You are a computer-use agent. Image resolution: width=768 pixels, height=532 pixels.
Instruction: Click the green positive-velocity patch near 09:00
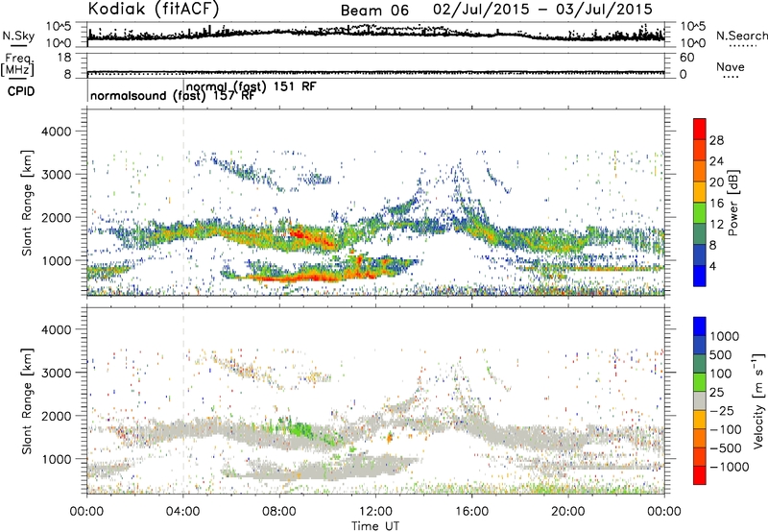[300, 430]
